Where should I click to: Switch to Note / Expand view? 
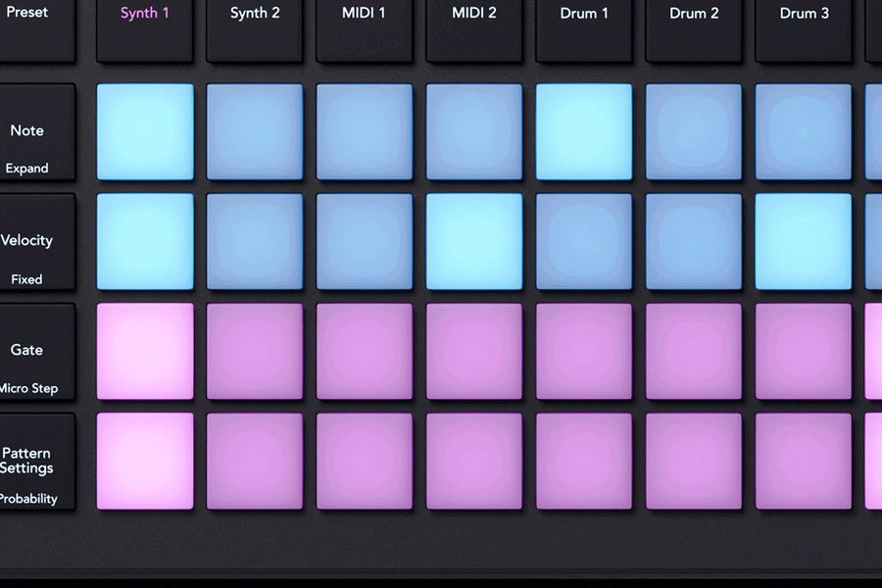coord(37,131)
